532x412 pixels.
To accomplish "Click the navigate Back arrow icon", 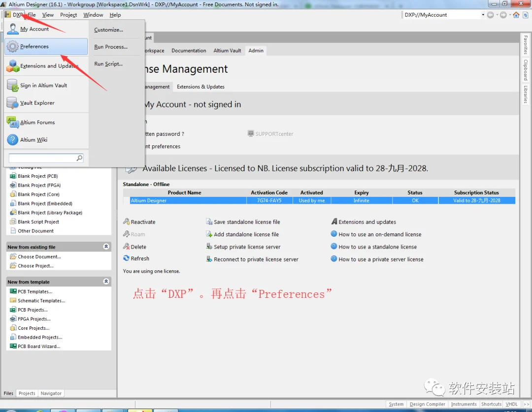I will click(490, 15).
